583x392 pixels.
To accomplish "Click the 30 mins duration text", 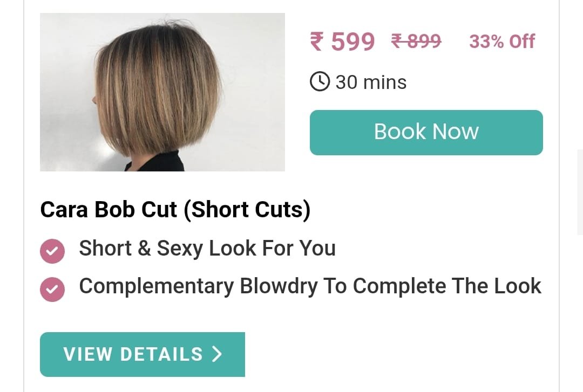I will 371,82.
